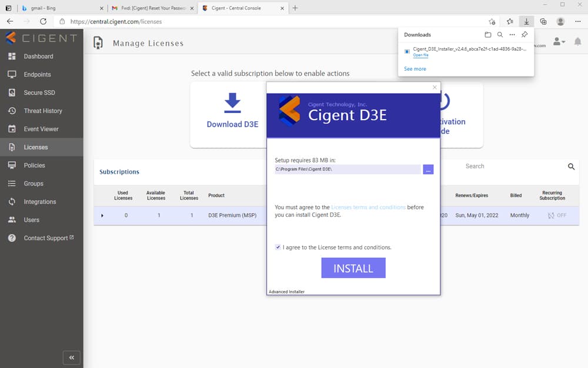
Task: Click the notifications bell icon
Action: pyautogui.click(x=578, y=42)
